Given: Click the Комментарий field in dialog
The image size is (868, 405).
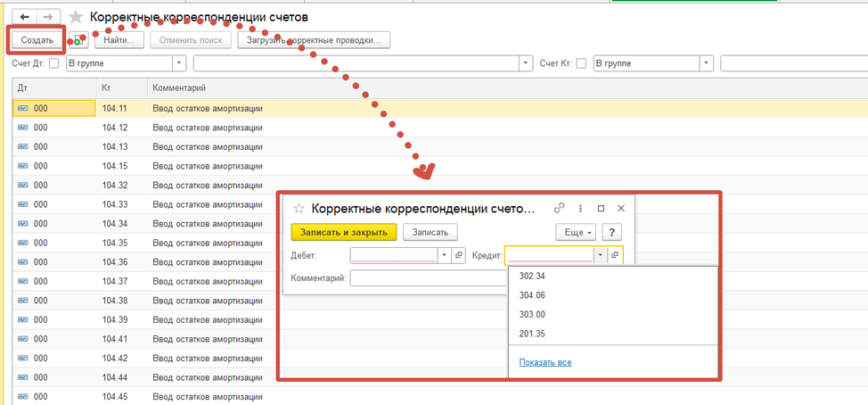Looking at the screenshot, I should click(429, 278).
